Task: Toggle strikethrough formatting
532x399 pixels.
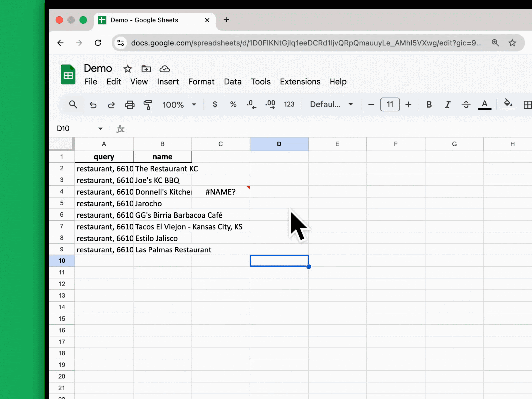Action: (x=466, y=105)
